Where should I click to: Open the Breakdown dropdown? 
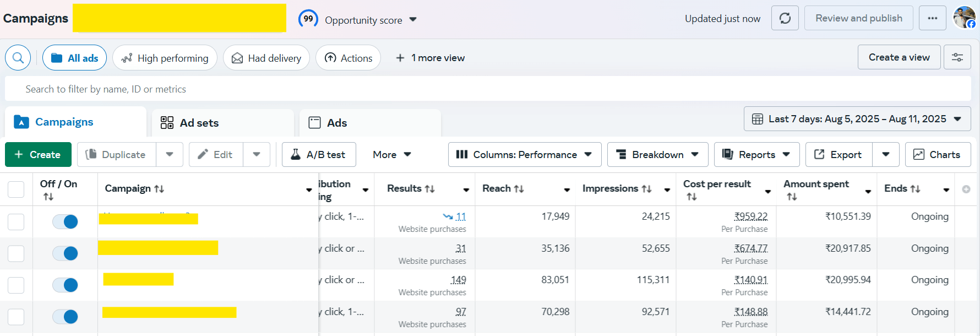pos(657,155)
